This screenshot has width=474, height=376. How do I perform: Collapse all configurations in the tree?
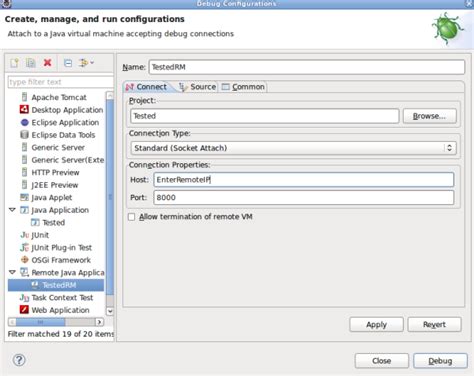[x=68, y=63]
